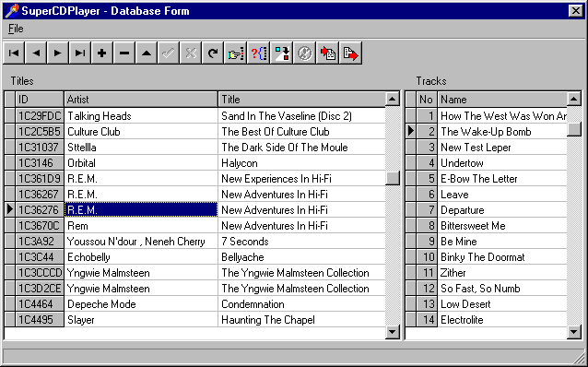Select the Slayer artist cell

point(141,320)
